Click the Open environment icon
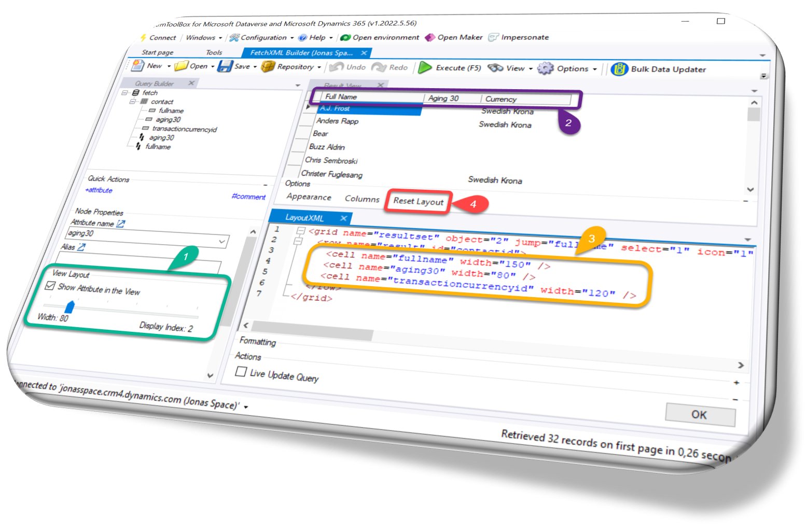The width and height of the screenshot is (807, 532). point(345,37)
